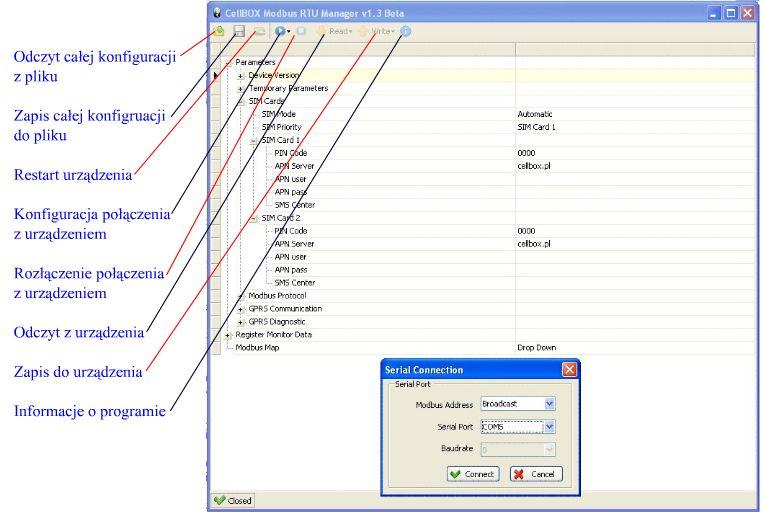
Task: Open the Baudrate dropdown
Action: 549,450
